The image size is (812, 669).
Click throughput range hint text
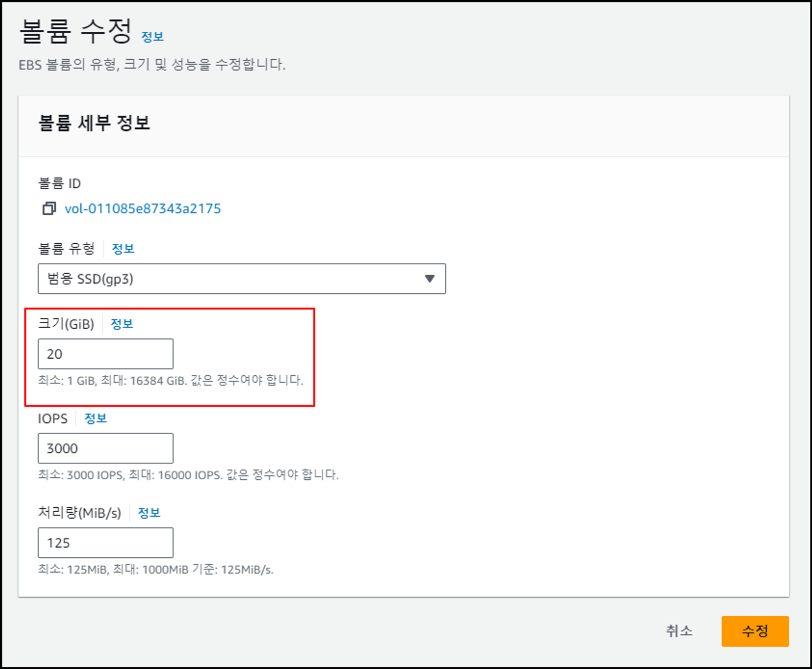pos(155,569)
